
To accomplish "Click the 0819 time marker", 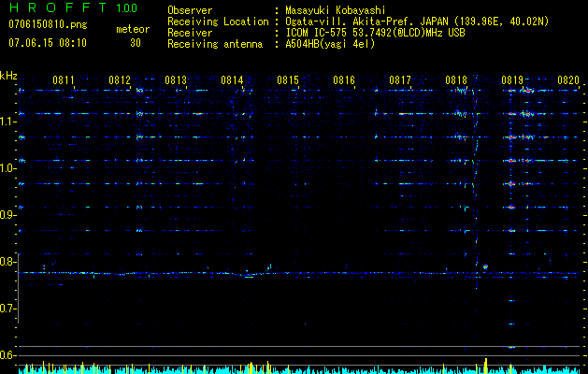I will [512, 80].
